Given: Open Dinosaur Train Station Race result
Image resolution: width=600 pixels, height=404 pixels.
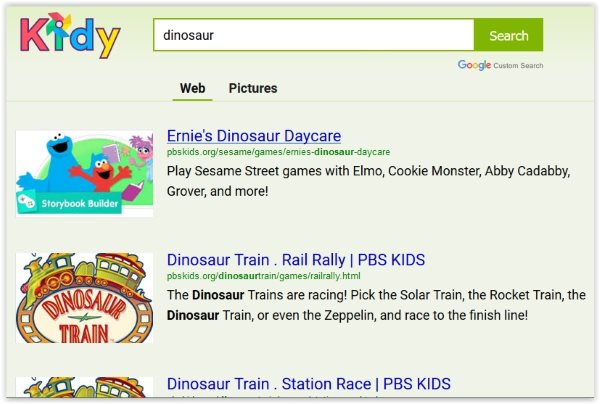Looking at the screenshot, I should tap(308, 383).
